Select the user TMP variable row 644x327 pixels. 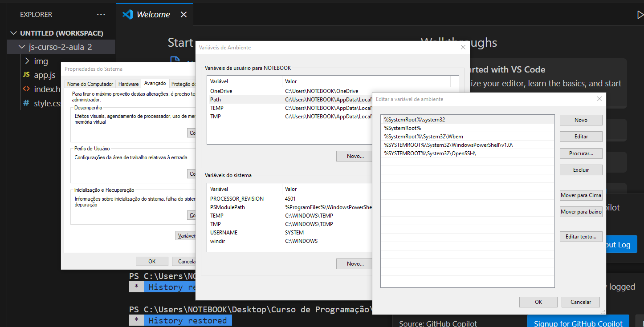click(289, 117)
